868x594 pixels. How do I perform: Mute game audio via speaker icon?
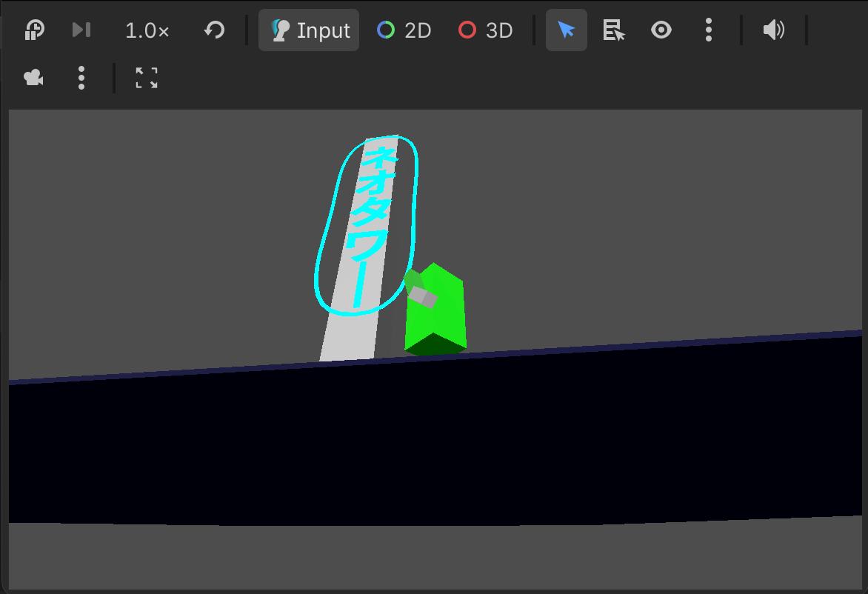point(773,30)
